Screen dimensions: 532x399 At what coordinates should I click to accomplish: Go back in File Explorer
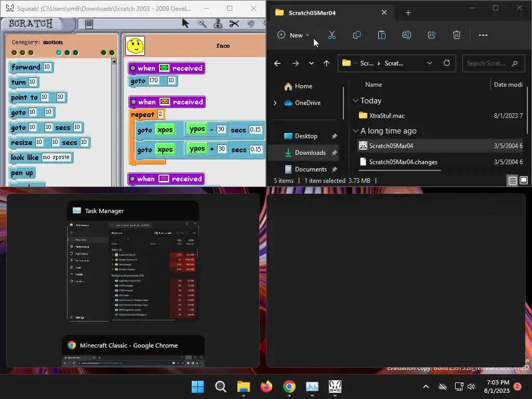277,63
